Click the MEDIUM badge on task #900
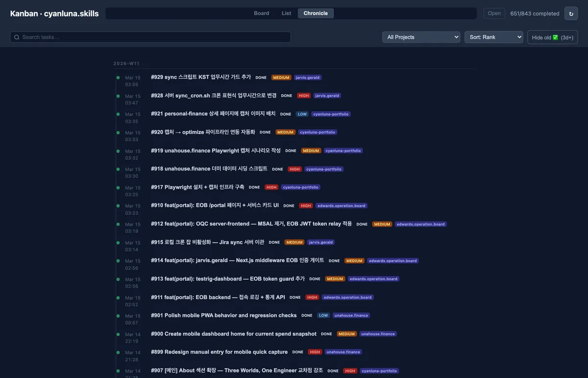Image resolution: width=588 pixels, height=378 pixels. click(x=346, y=334)
